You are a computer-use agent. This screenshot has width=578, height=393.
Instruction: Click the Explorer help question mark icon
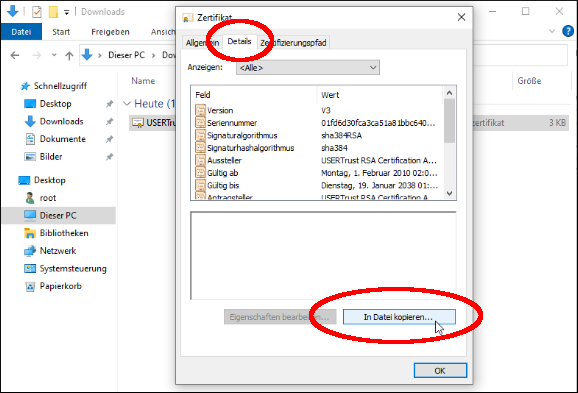(x=568, y=31)
